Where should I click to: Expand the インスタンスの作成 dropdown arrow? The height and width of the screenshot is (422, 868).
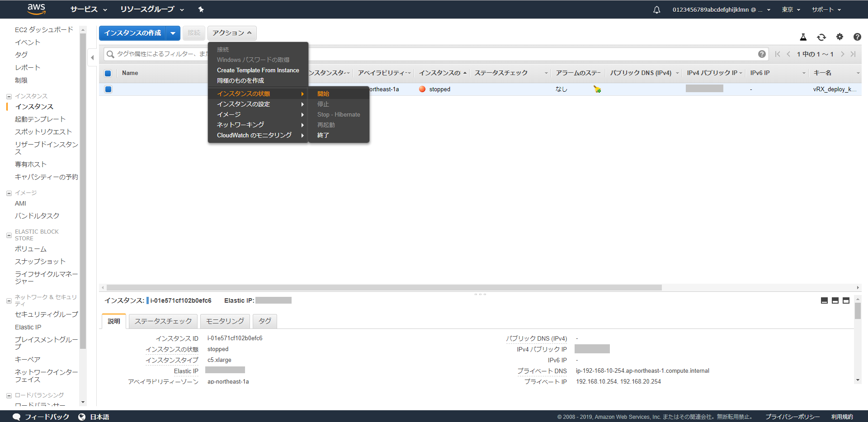click(173, 33)
